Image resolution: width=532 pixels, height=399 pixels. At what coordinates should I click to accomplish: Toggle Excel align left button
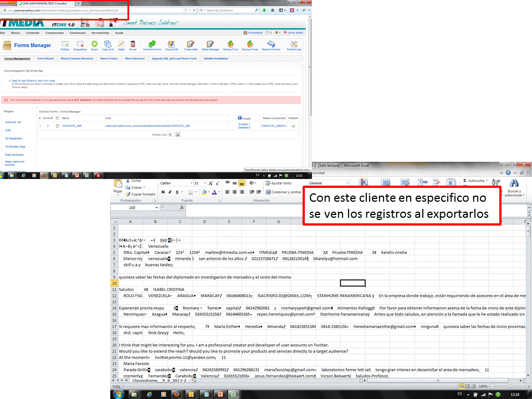(x=227, y=192)
